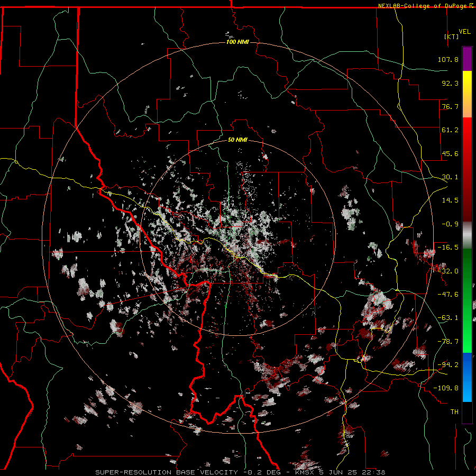Viewport: 476px width, 476px height.
Task: Click the -94.2 velocity scale value
Action: tap(448, 365)
